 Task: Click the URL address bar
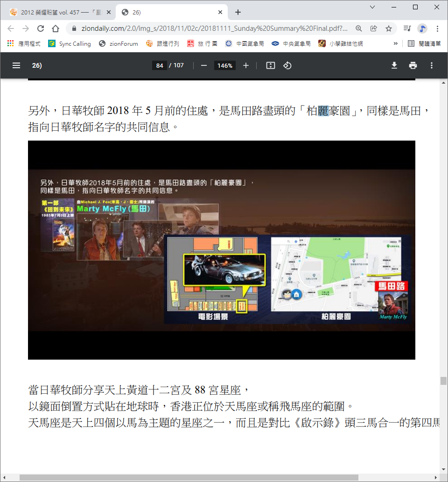coord(214,28)
